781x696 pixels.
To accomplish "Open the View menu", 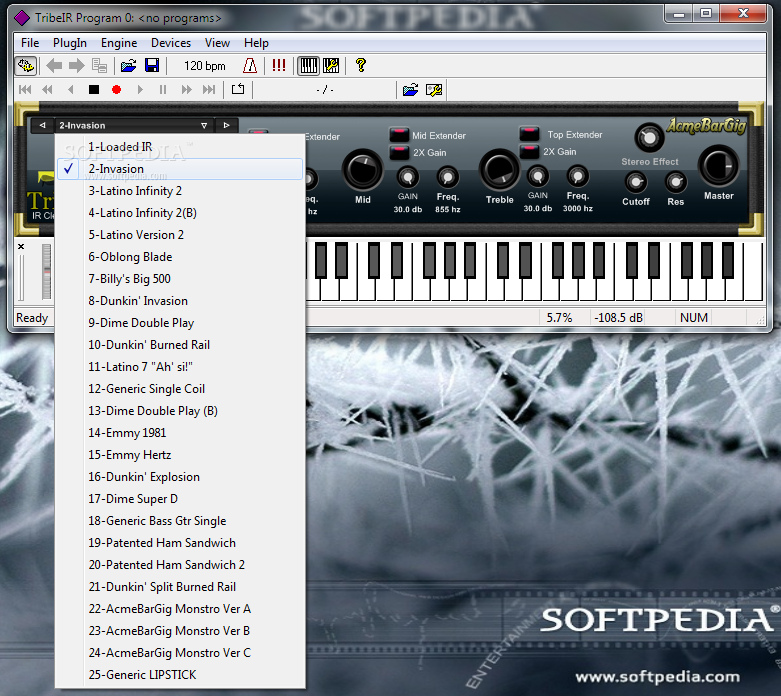I will point(217,43).
